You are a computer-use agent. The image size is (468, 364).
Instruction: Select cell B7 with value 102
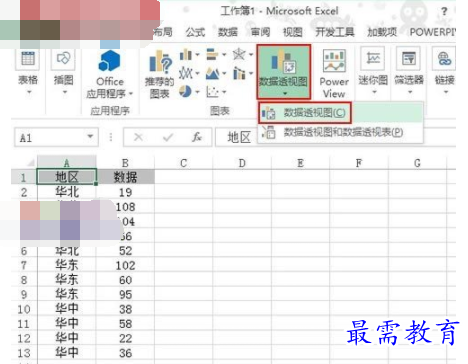[x=125, y=266]
